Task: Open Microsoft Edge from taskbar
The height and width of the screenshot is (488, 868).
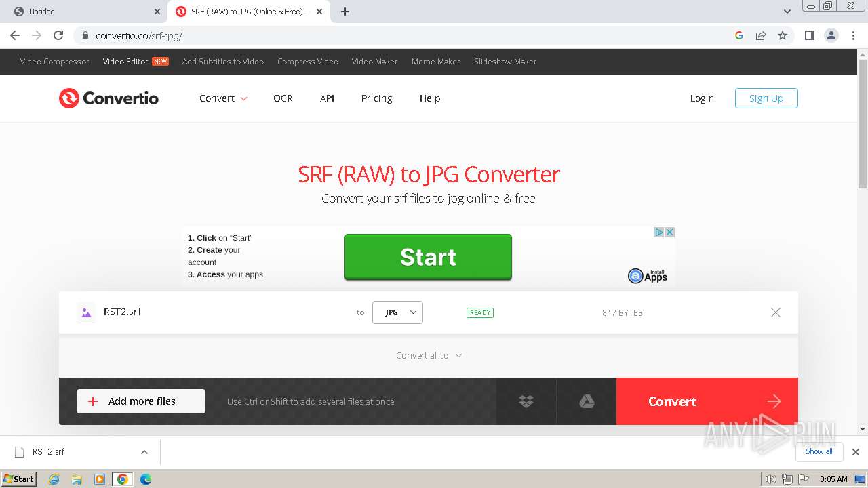Action: tap(145, 479)
